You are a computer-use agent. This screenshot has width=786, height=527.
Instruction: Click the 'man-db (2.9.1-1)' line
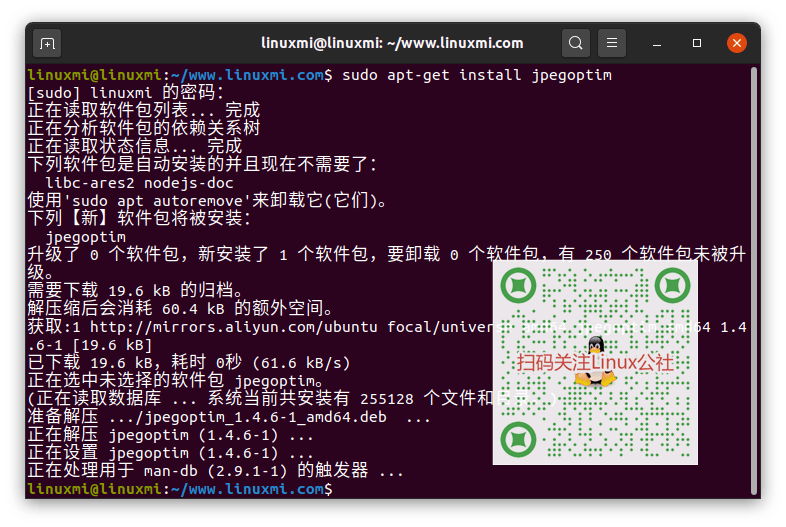pos(216,471)
